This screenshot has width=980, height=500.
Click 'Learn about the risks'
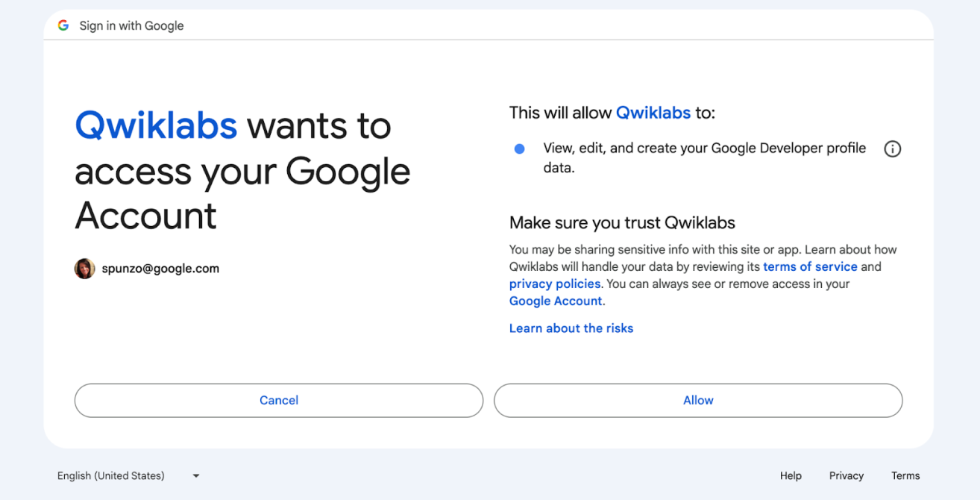coord(571,328)
